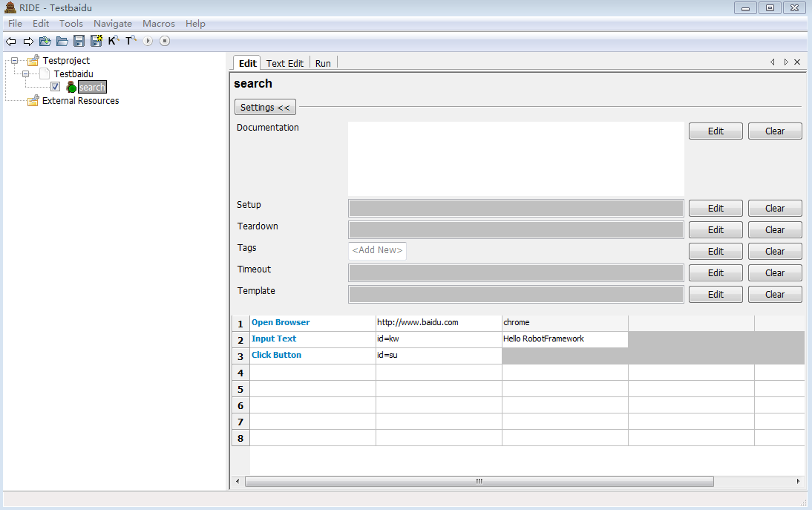The width and height of the screenshot is (812, 510).
Task: Click the Open Directory folder icon
Action: (62, 42)
